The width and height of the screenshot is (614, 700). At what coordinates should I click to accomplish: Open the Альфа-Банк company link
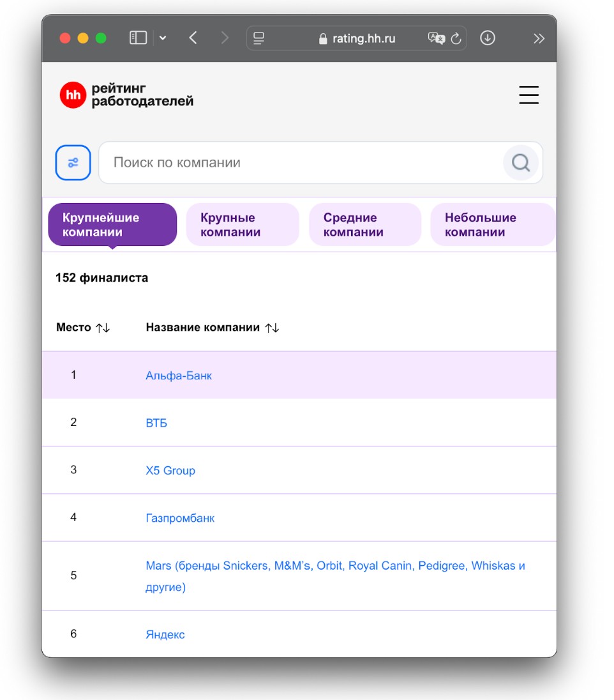pyautogui.click(x=179, y=376)
